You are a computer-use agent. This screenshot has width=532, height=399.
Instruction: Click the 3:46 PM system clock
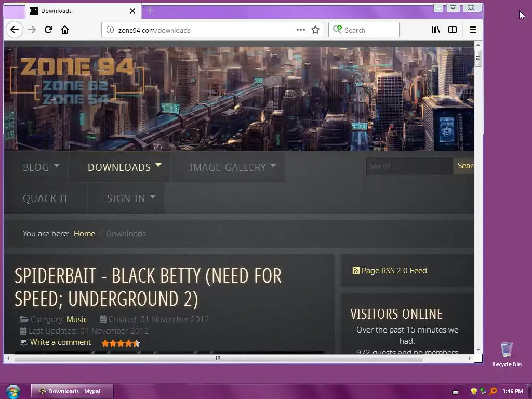tap(513, 391)
